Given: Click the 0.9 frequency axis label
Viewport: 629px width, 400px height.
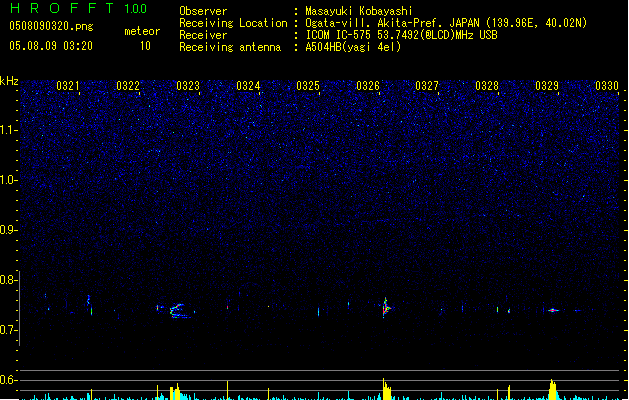Looking at the screenshot, I should pos(8,230).
